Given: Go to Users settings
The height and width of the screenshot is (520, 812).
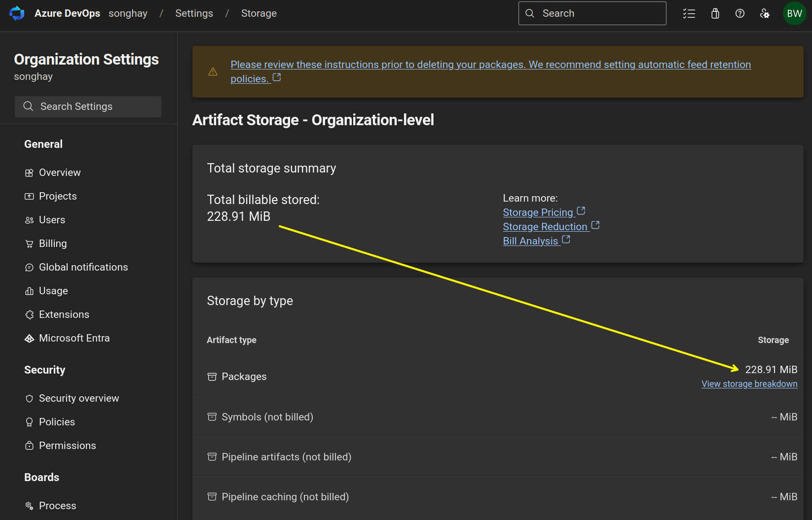Looking at the screenshot, I should point(52,220).
